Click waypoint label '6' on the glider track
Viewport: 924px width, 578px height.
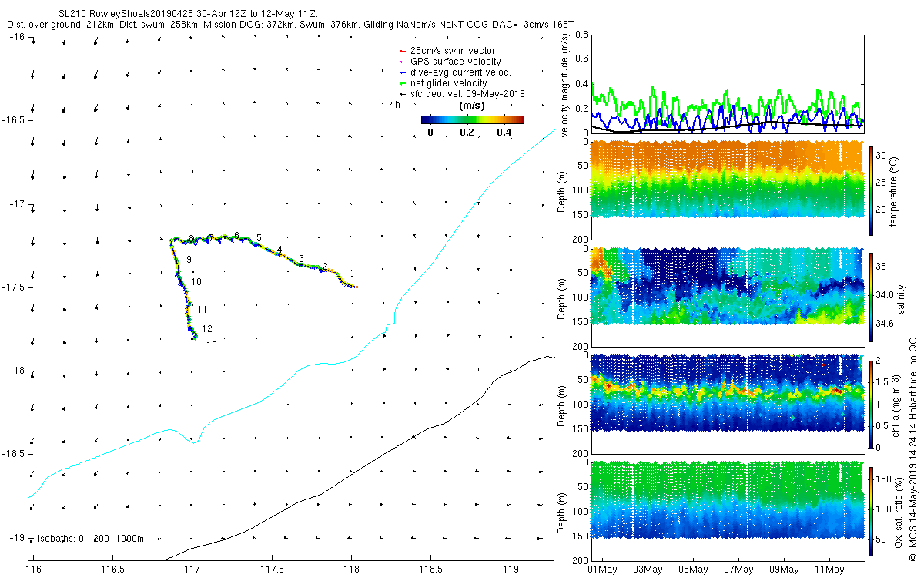click(x=236, y=235)
